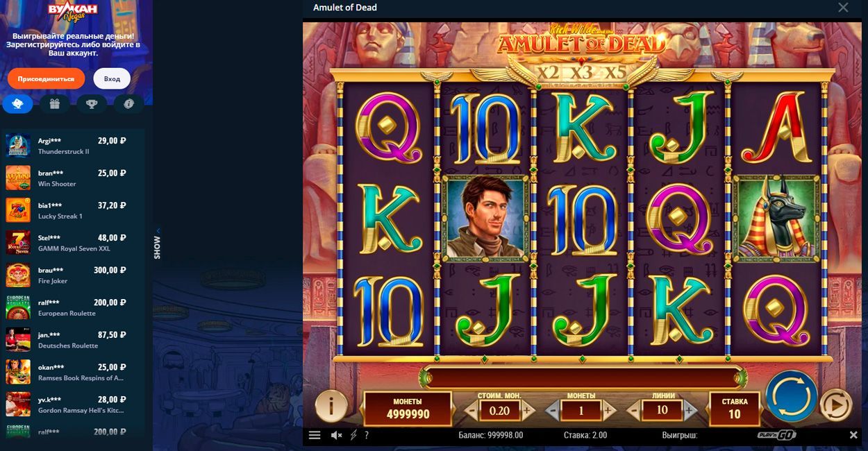The height and width of the screenshot is (451, 868).
Task: Collapse sidebar using the SHOW arrow
Action: 158,231
